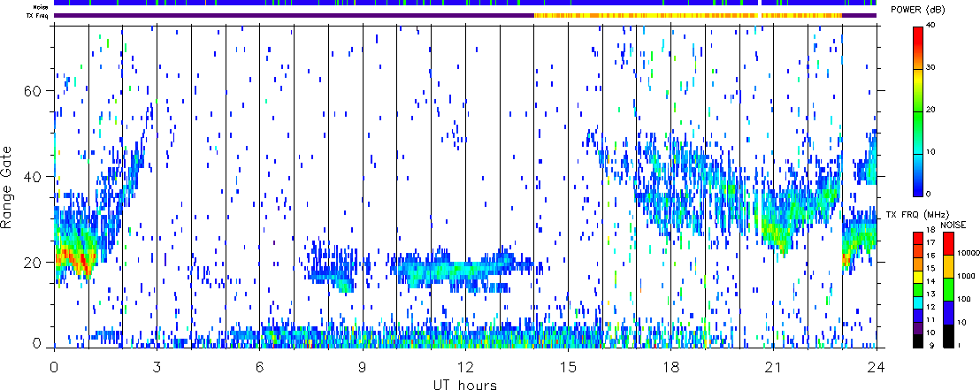
Task: Click the purple 10 MHz segment of TX FRQ colorbar
Action: click(918, 327)
